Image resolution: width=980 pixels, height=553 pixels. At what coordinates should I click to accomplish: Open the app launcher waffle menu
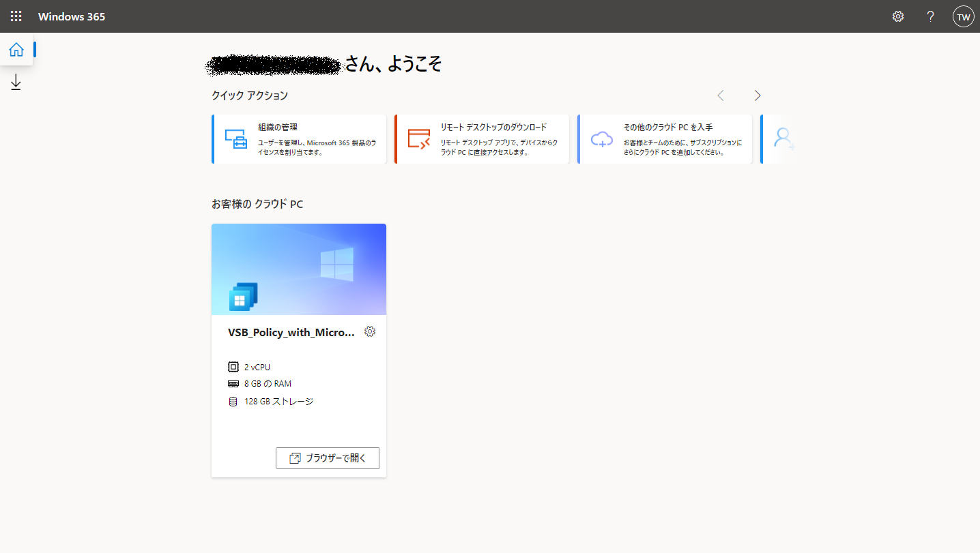[x=16, y=16]
